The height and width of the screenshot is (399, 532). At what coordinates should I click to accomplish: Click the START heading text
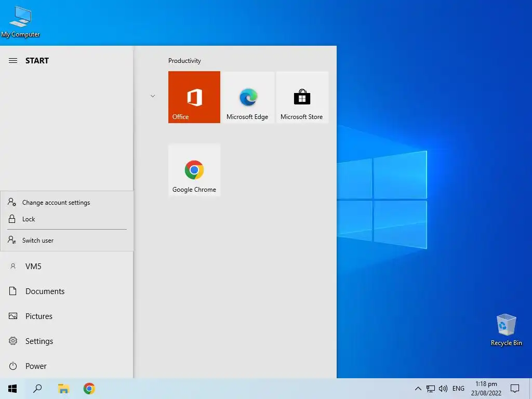coord(37,61)
